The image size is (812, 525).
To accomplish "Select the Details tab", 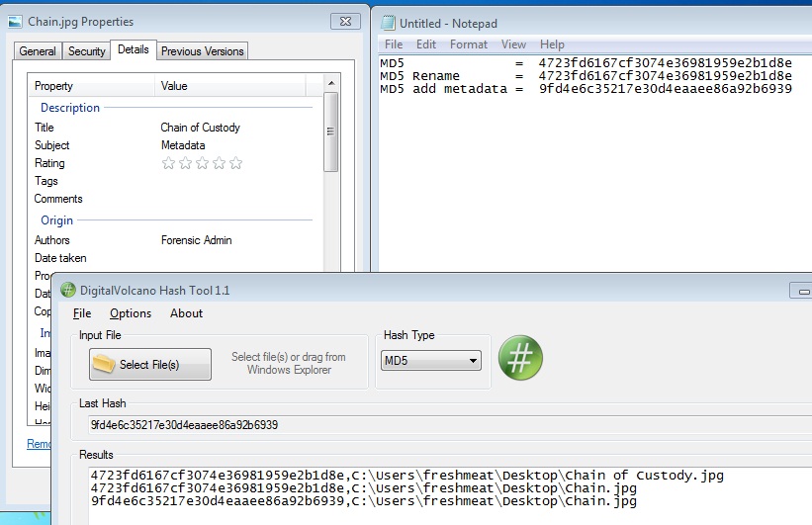I will [134, 49].
